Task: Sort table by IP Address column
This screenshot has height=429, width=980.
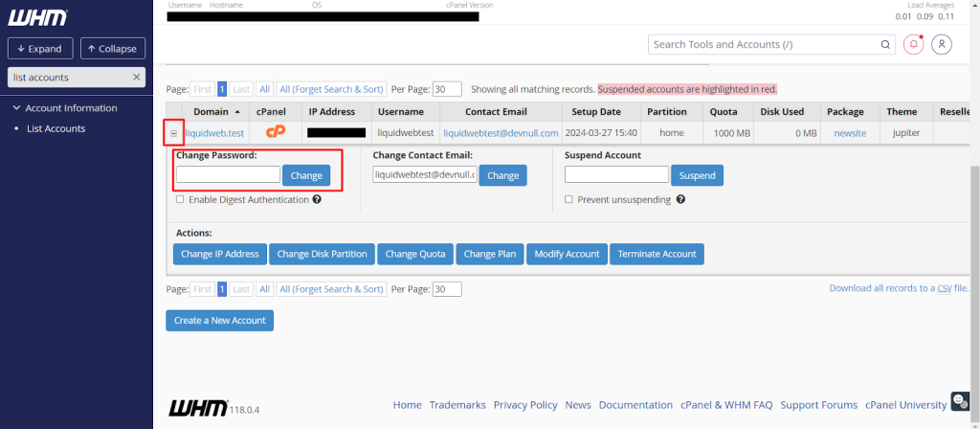Action: (332, 112)
